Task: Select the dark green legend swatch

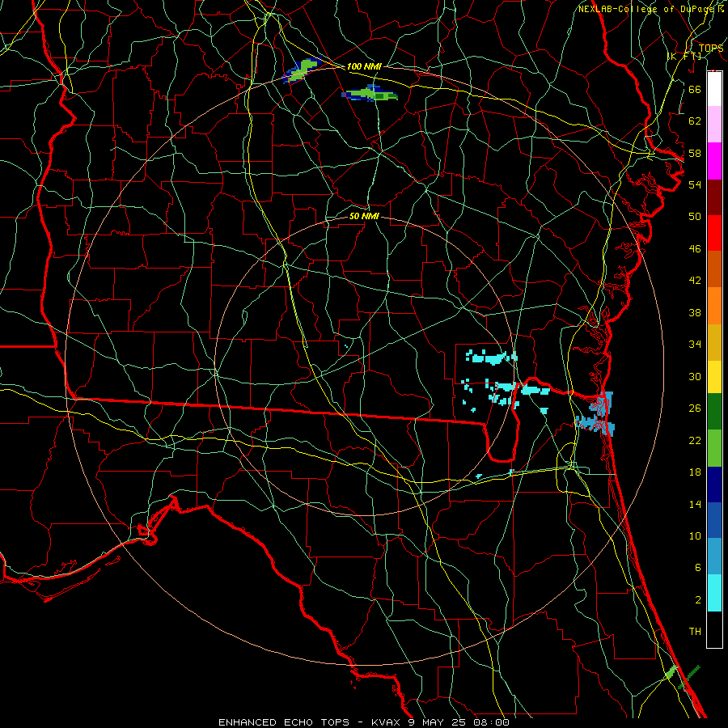Action: 714,412
